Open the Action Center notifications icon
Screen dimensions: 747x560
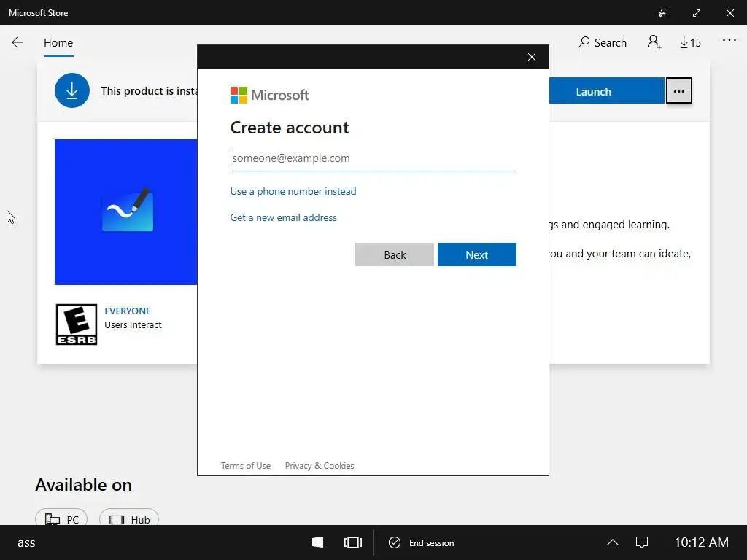click(x=642, y=542)
